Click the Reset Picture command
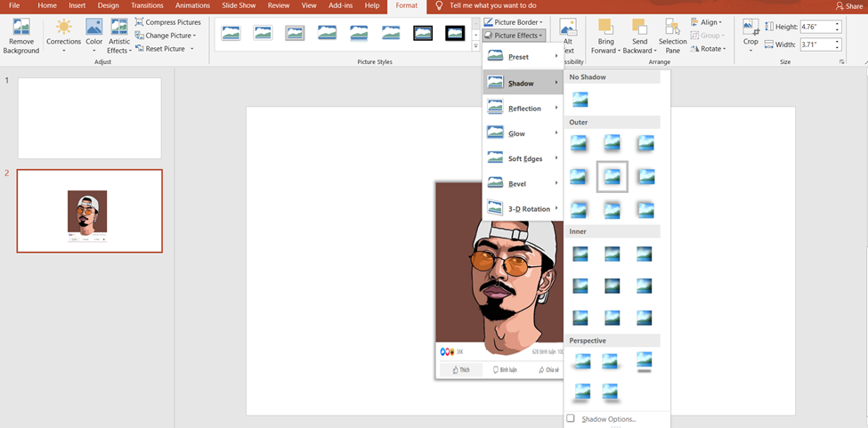Image resolution: width=868 pixels, height=428 pixels. tap(164, 49)
